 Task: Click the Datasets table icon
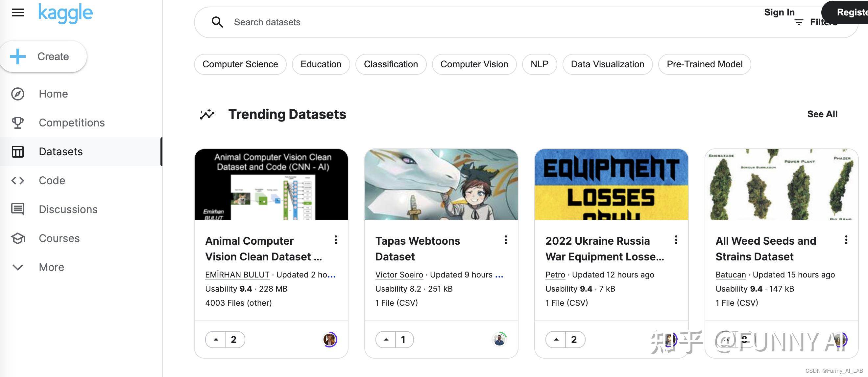[17, 152]
